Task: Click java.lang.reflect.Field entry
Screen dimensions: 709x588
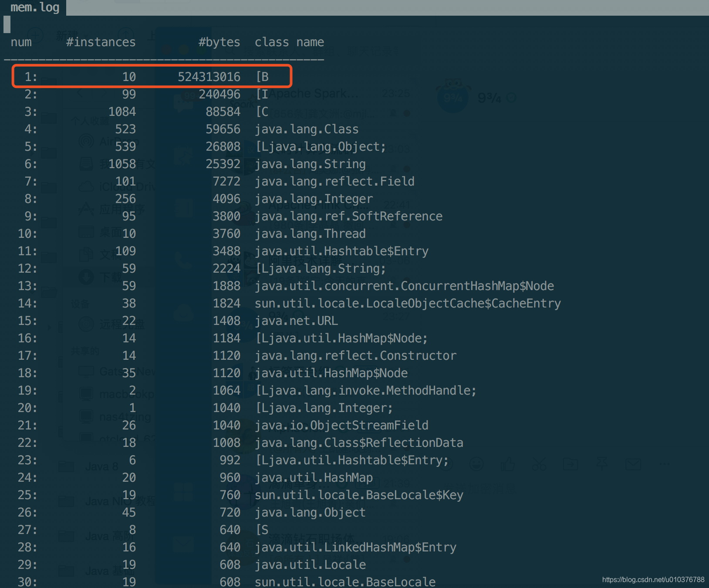Action: pos(334,182)
